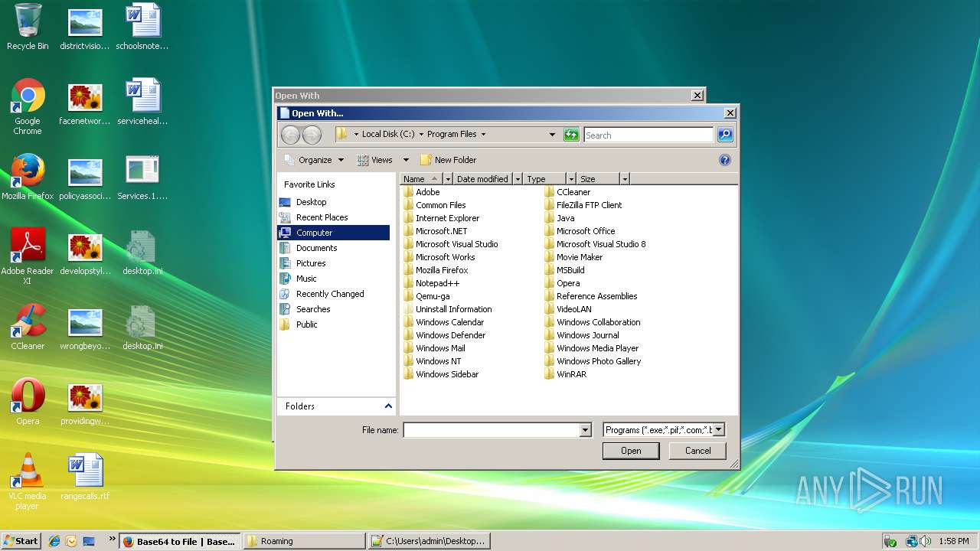Open Adobe Reader XI desktop shortcut

[x=28, y=256]
